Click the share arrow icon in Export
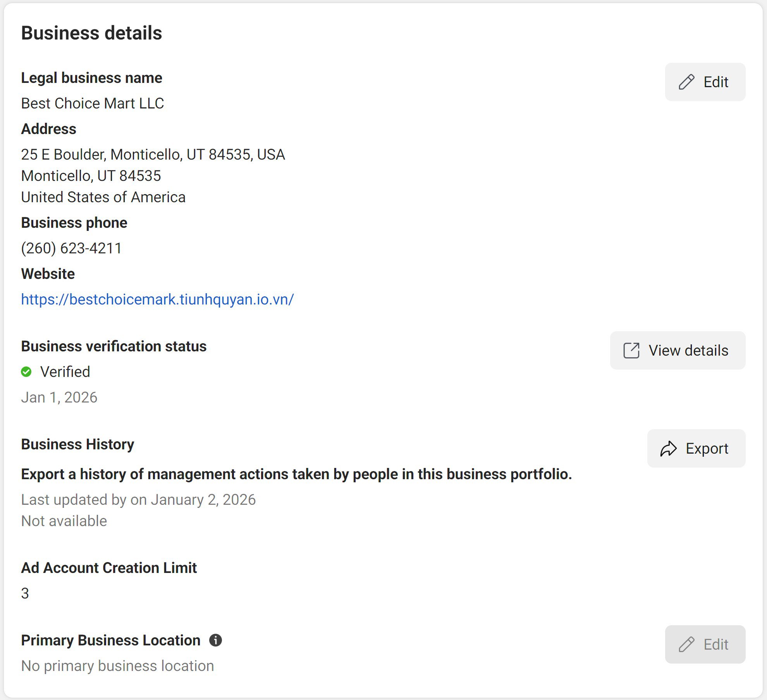767x700 pixels. coord(668,449)
